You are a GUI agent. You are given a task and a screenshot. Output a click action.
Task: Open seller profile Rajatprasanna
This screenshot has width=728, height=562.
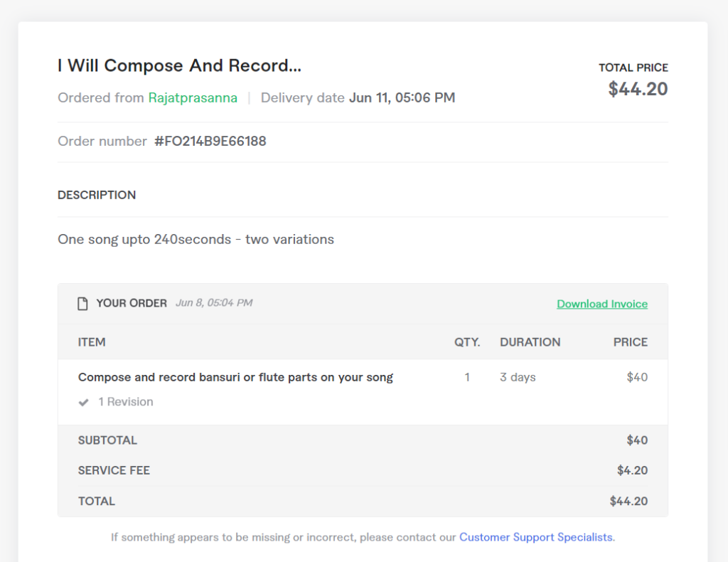193,97
